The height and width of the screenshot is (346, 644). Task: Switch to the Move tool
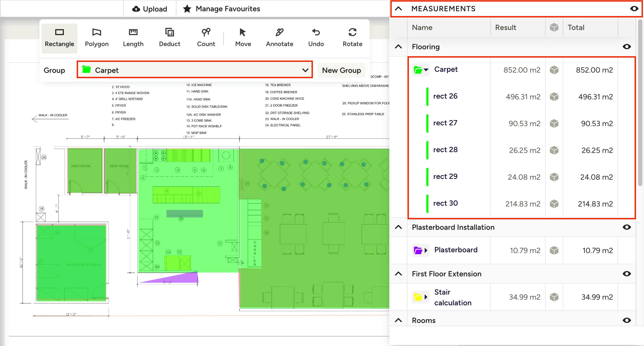tap(243, 38)
